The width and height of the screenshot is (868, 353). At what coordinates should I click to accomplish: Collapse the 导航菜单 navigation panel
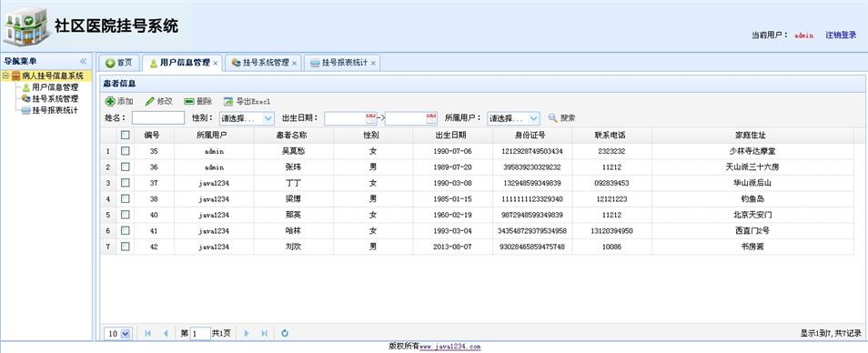pyautogui.click(x=84, y=61)
